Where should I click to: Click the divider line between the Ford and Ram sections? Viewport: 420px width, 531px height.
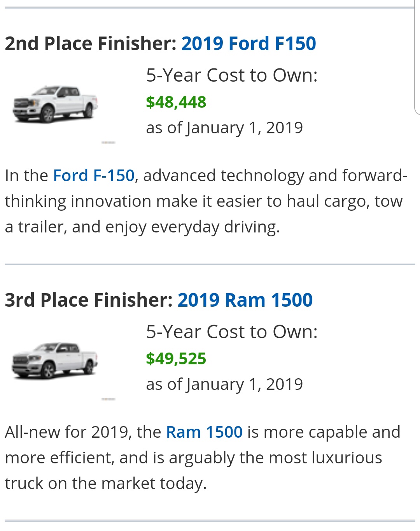210,264
